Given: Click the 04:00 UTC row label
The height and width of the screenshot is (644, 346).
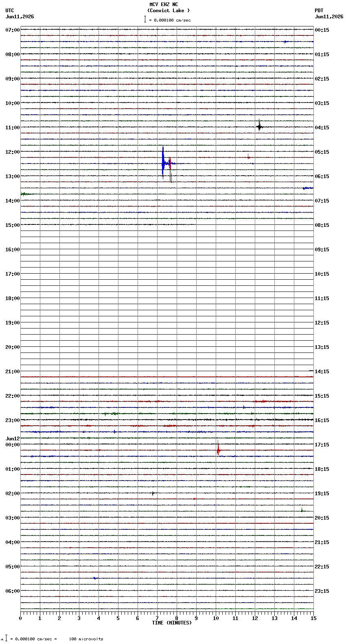Looking at the screenshot, I should tap(13, 542).
